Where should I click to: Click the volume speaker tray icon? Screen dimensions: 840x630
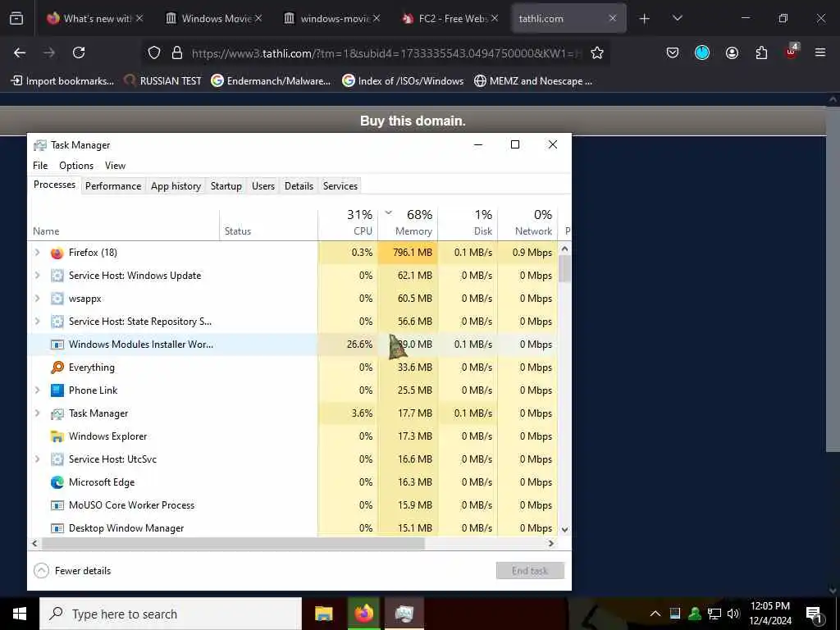click(733, 614)
